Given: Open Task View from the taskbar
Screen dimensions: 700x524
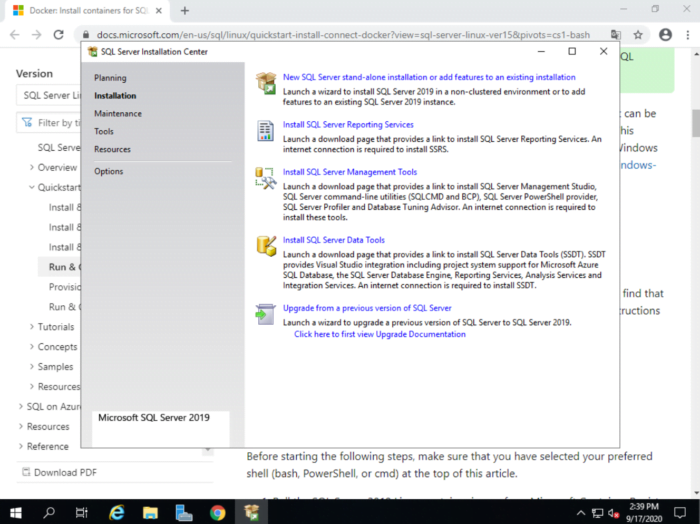Looking at the screenshot, I should point(82,512).
